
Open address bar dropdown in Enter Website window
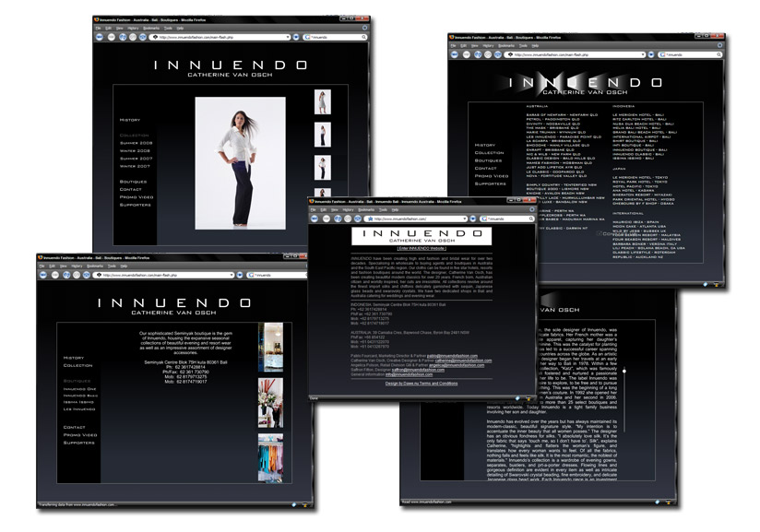[464, 219]
